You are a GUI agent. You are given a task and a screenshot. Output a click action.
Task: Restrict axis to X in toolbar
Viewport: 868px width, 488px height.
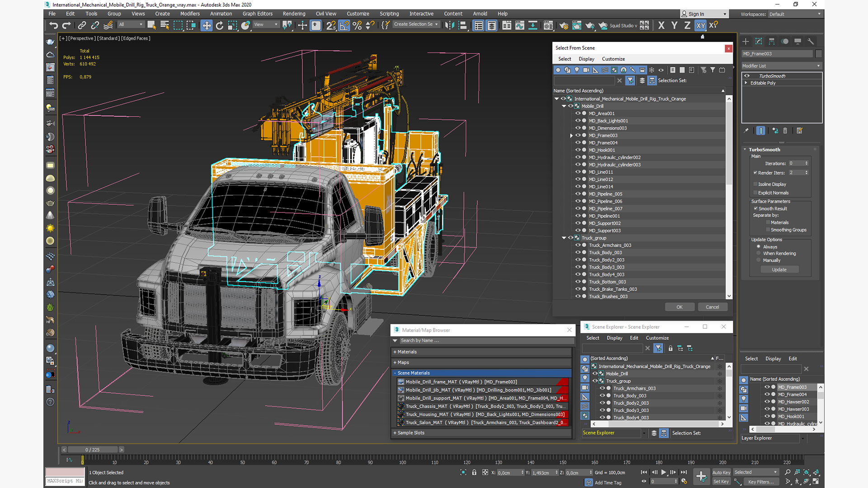pos(661,25)
